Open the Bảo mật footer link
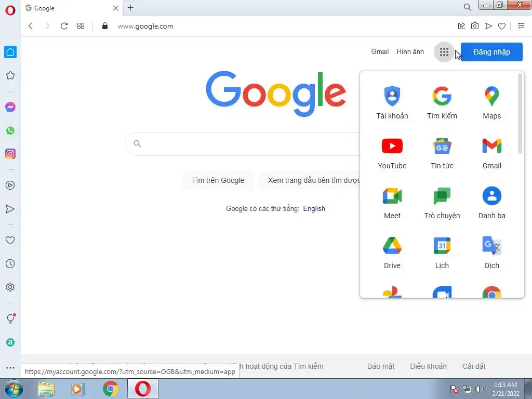 tap(381, 366)
